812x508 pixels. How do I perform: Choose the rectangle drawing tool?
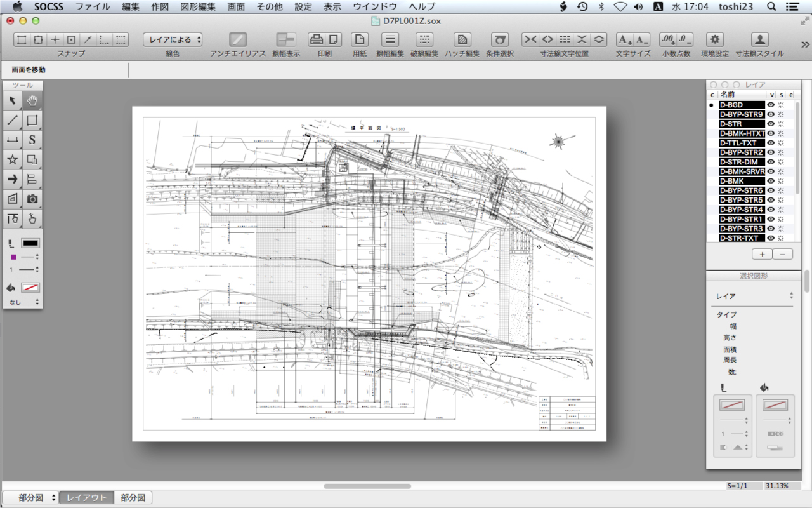32,120
